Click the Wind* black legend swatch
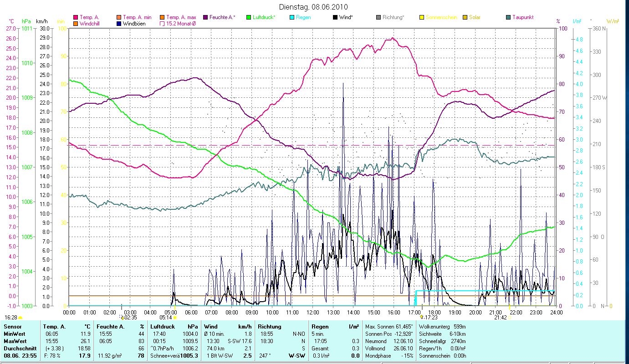The image size is (629, 364). click(335, 17)
